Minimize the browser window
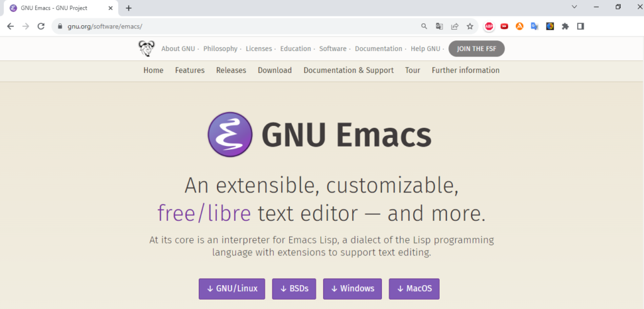Screen dimensions: 644x309 pos(596,7)
